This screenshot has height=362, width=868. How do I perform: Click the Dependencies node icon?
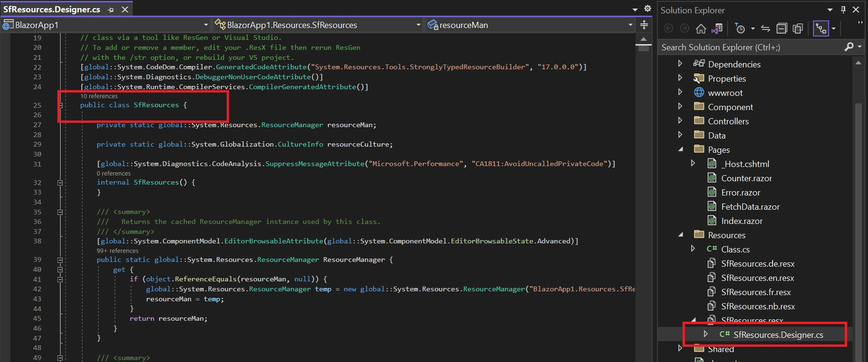[x=699, y=64]
